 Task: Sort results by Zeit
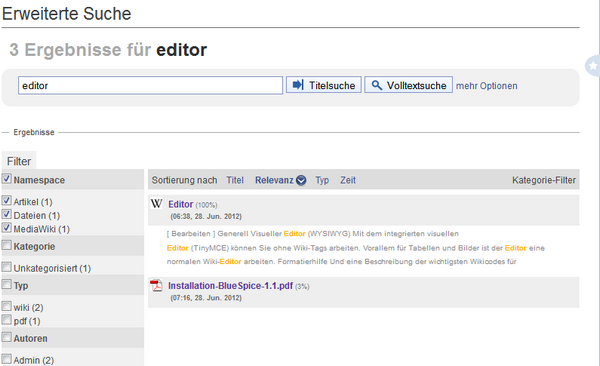(x=348, y=180)
